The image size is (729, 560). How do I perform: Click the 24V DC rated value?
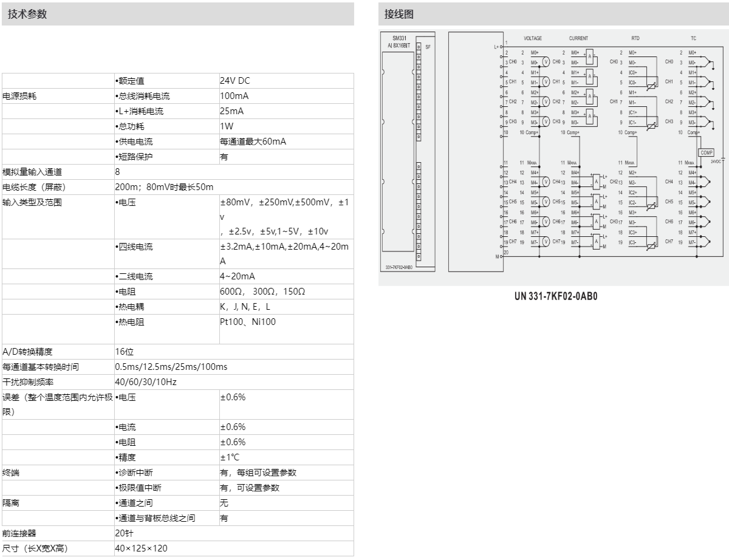tap(234, 81)
